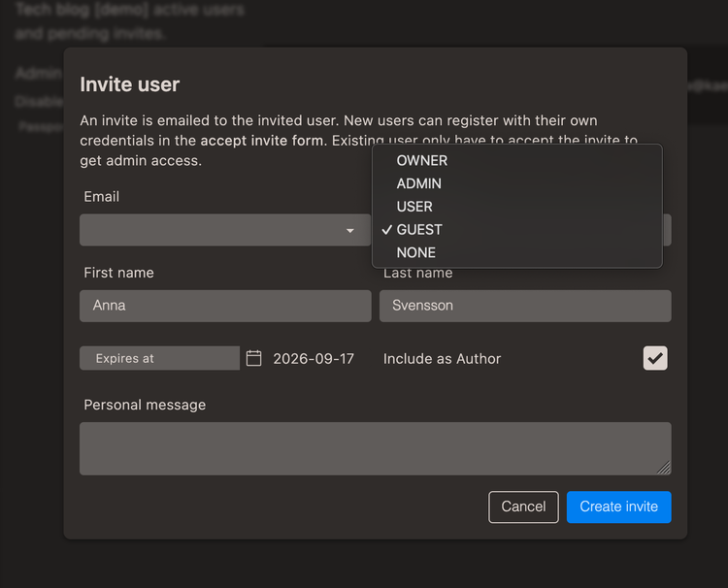
Task: Click inside the Personal message textarea
Action: (x=375, y=448)
